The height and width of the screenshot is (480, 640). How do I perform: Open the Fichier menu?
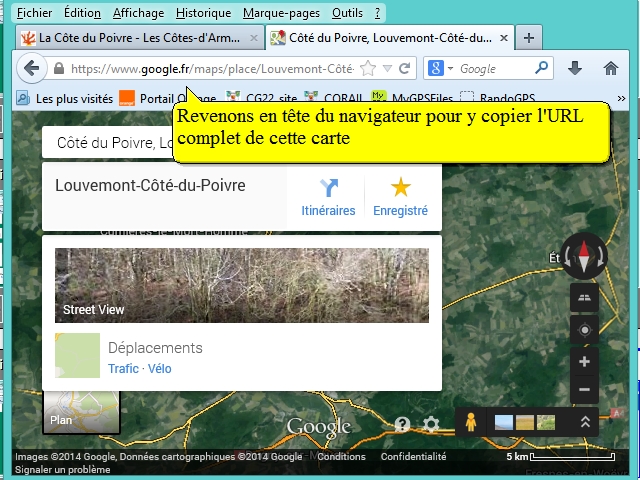point(34,13)
